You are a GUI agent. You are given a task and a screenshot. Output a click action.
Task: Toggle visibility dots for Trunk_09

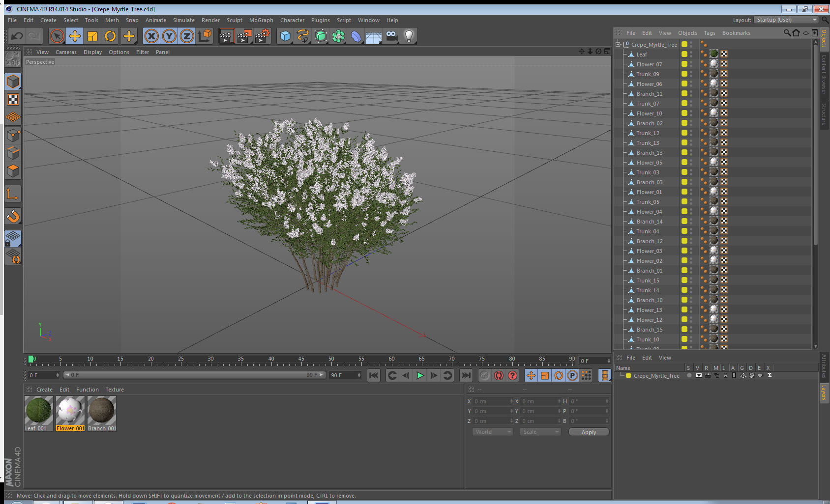point(691,74)
